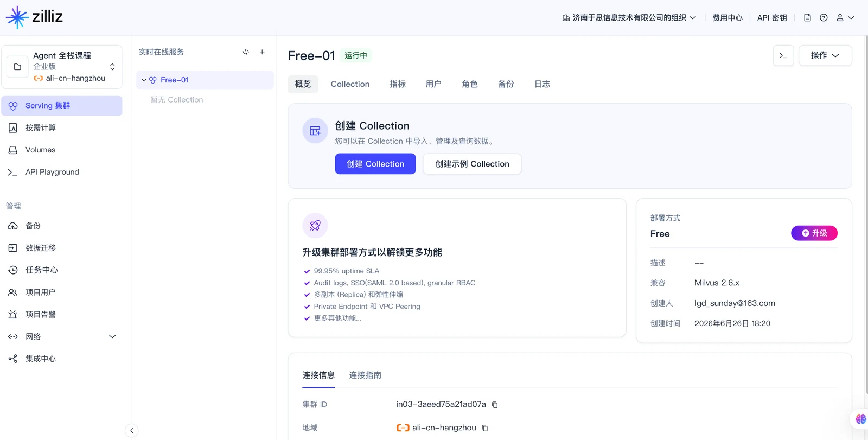Expand the 网络 sidebar section
This screenshot has width=868, height=440.
click(x=62, y=337)
